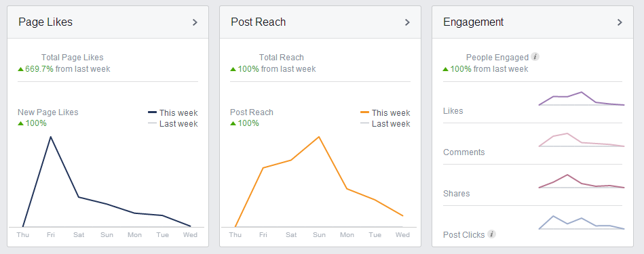Click orange This week legend swatch
The image size is (644, 254).
pos(364,112)
